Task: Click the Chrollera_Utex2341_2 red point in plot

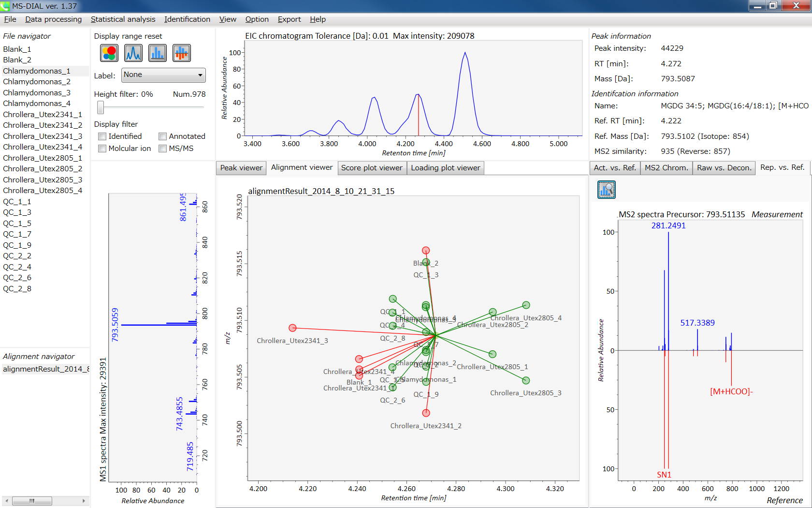Action: click(426, 413)
